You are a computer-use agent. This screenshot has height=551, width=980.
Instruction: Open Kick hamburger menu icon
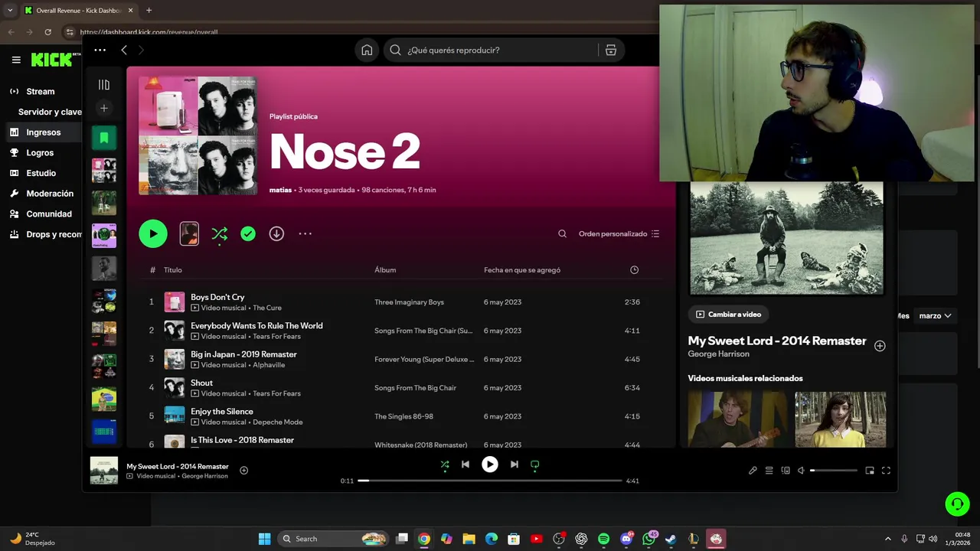pyautogui.click(x=16, y=60)
